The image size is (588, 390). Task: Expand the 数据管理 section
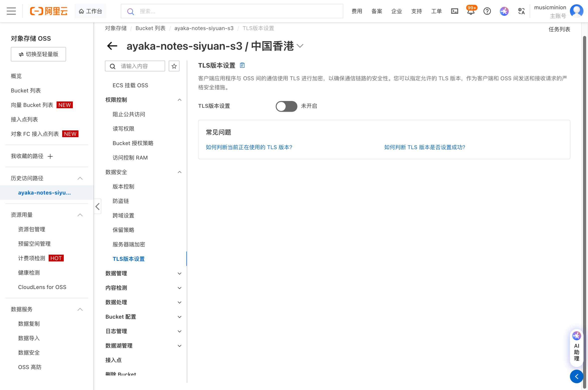179,274
